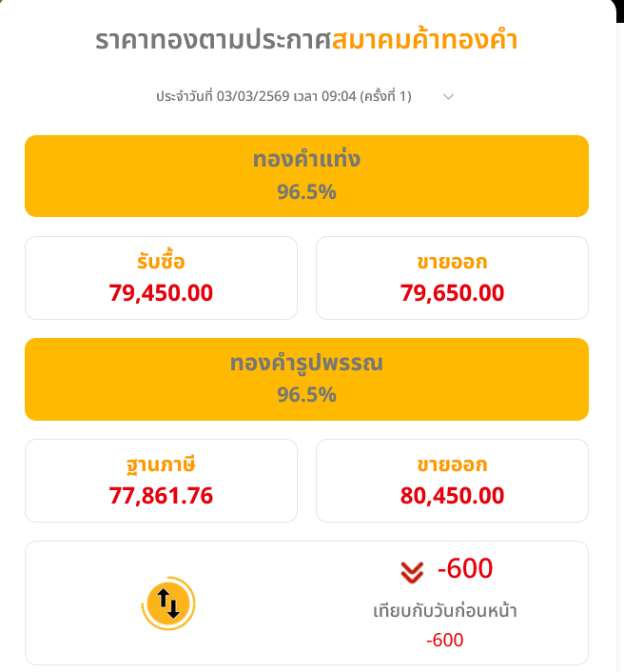Viewport: 624px width, 672px height.
Task: Click the เทียบกับวันก่อนหน้า comparison text
Action: click(x=445, y=610)
